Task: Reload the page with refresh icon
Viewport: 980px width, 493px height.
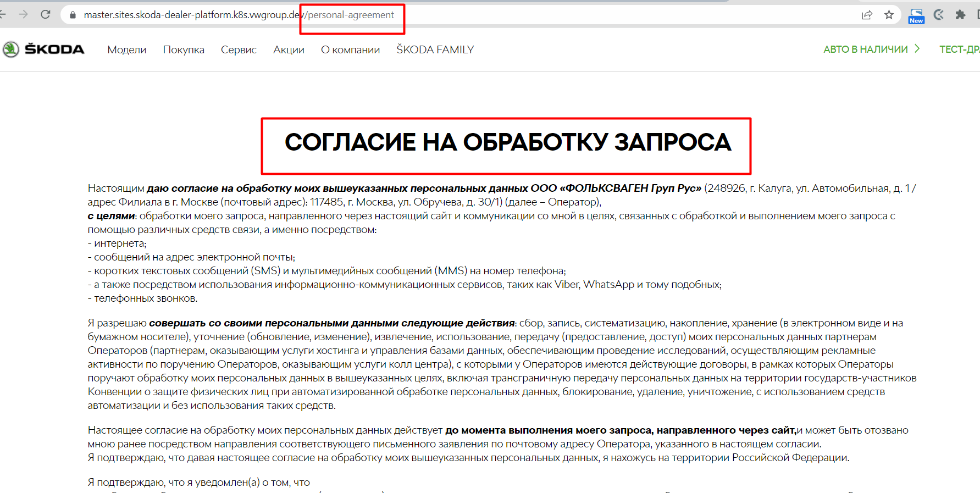Action: tap(46, 14)
